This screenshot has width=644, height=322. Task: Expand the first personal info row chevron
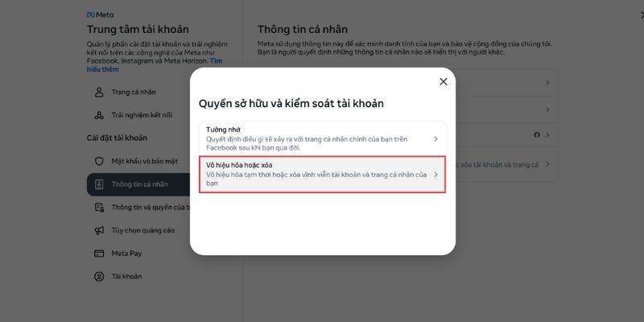pyautogui.click(x=547, y=83)
